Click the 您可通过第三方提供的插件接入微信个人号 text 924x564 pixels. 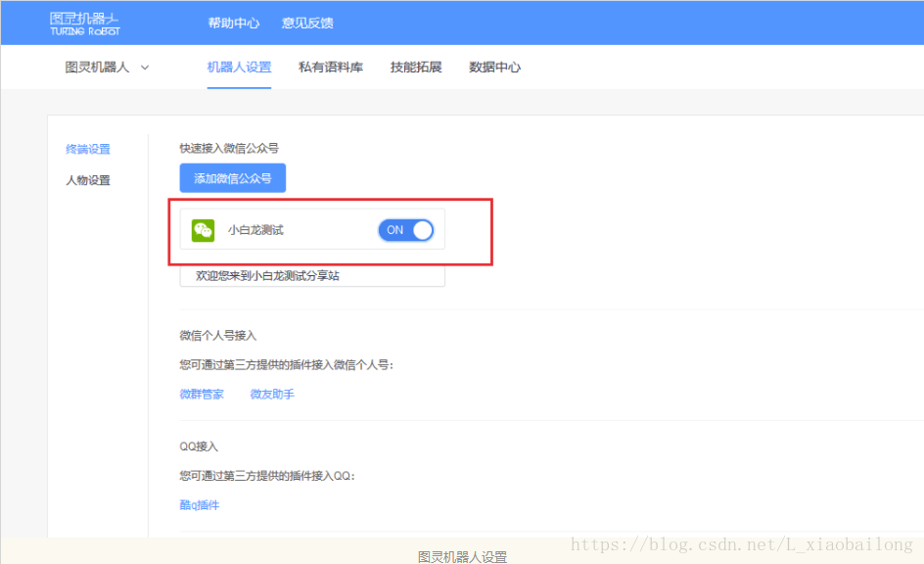click(286, 365)
